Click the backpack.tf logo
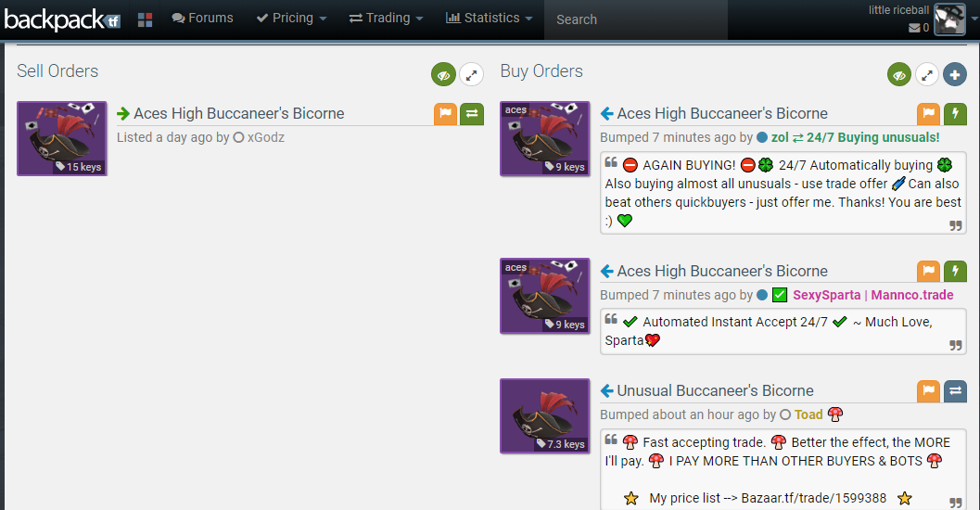 click(62, 19)
